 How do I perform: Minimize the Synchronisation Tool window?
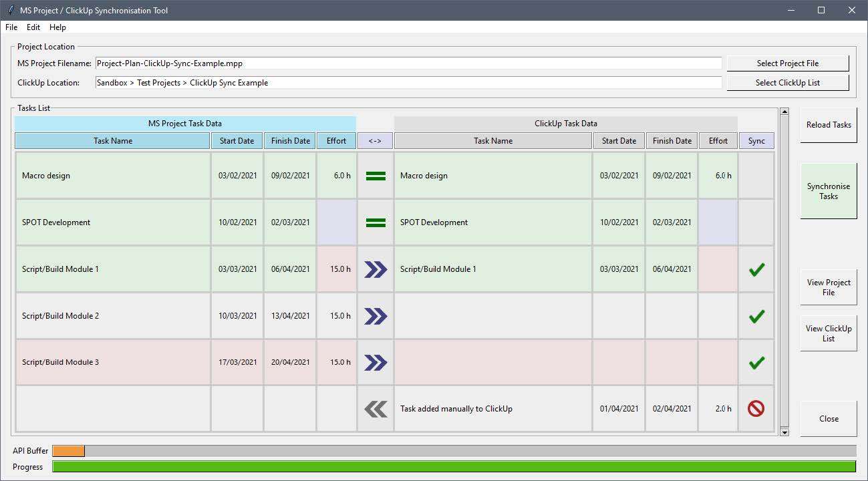point(791,10)
